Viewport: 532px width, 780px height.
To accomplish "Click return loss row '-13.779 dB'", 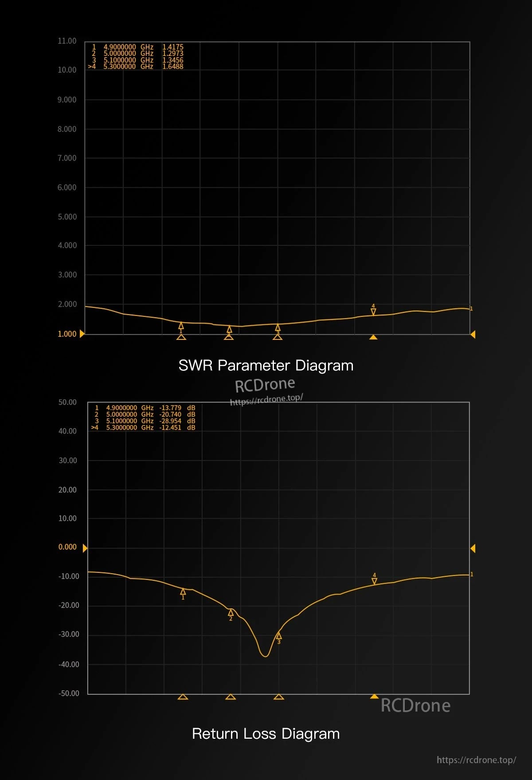I will 145,408.
